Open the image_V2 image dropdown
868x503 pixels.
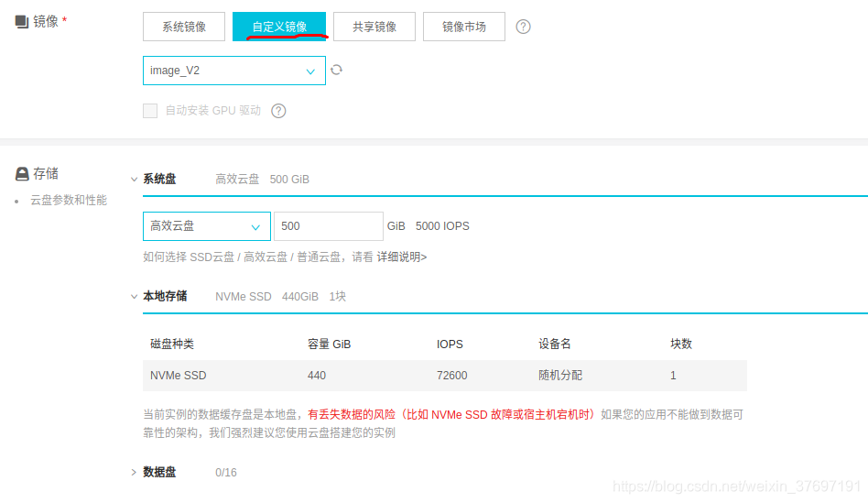234,71
